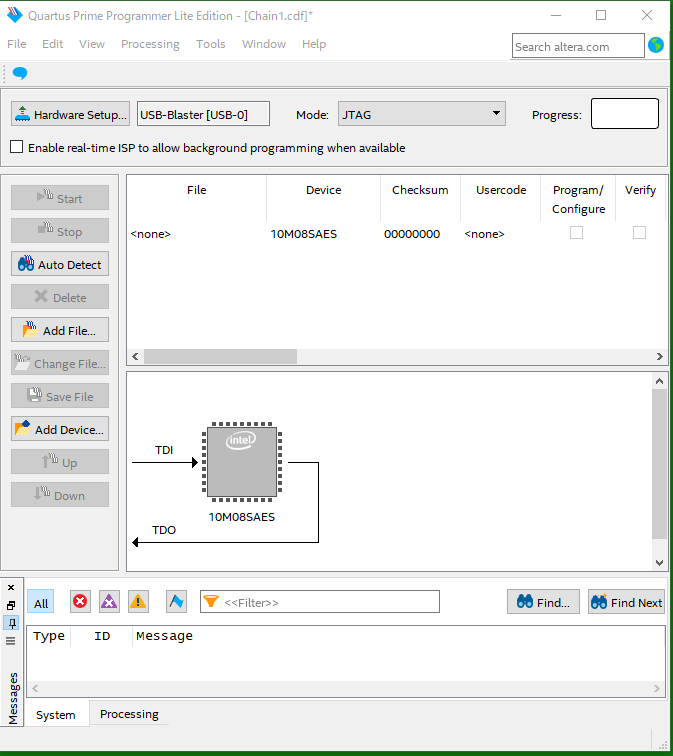Image resolution: width=673 pixels, height=756 pixels.
Task: Open the View menu
Action: click(x=92, y=44)
